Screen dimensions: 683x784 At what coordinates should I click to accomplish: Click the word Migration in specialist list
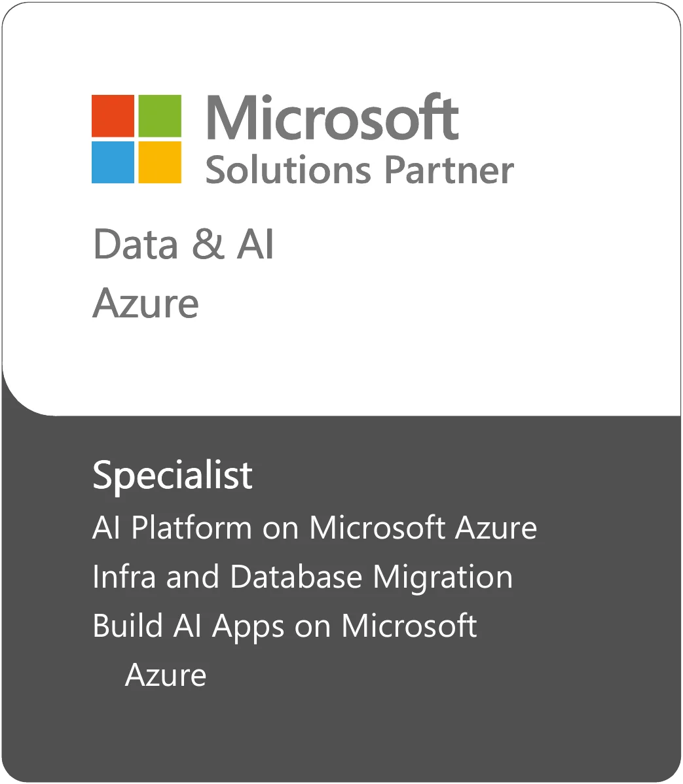(443, 579)
